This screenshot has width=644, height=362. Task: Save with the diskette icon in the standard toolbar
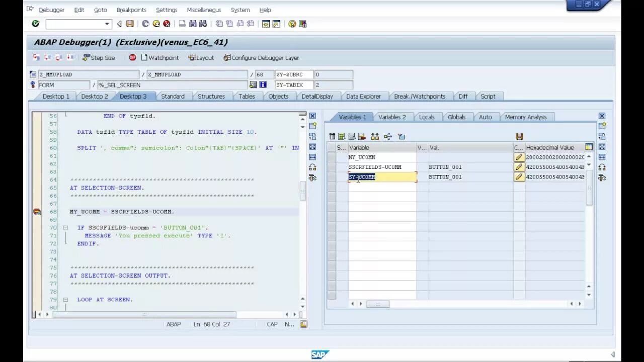point(130,23)
